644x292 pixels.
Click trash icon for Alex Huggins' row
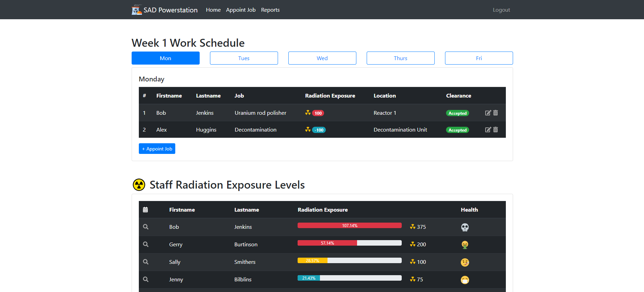(x=496, y=130)
